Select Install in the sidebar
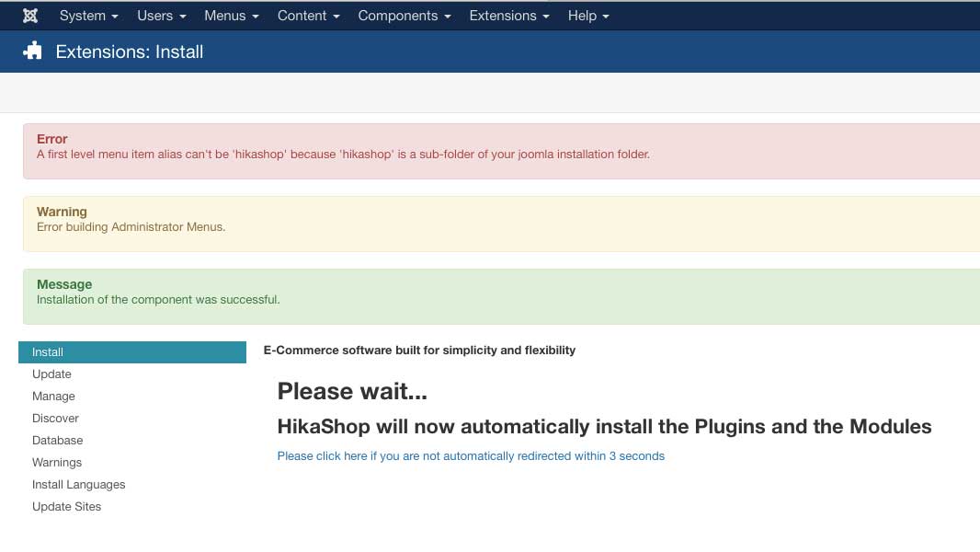This screenshot has width=980, height=552. [132, 352]
